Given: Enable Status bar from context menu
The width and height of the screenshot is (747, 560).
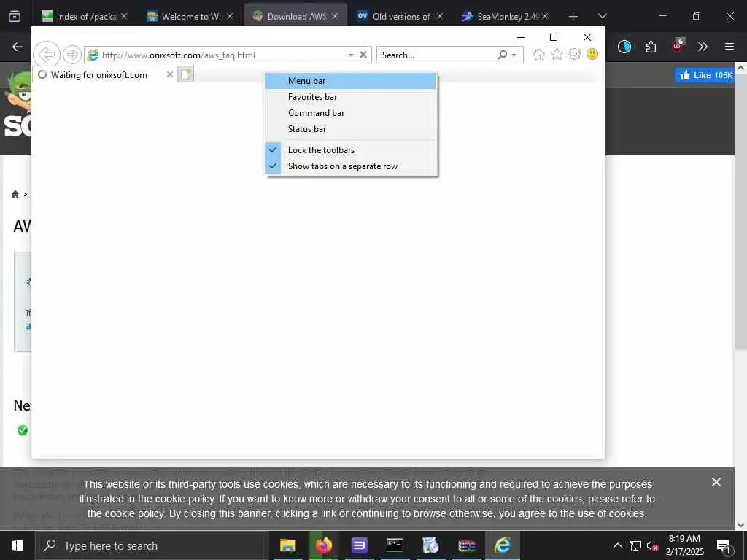Looking at the screenshot, I should (350, 129).
